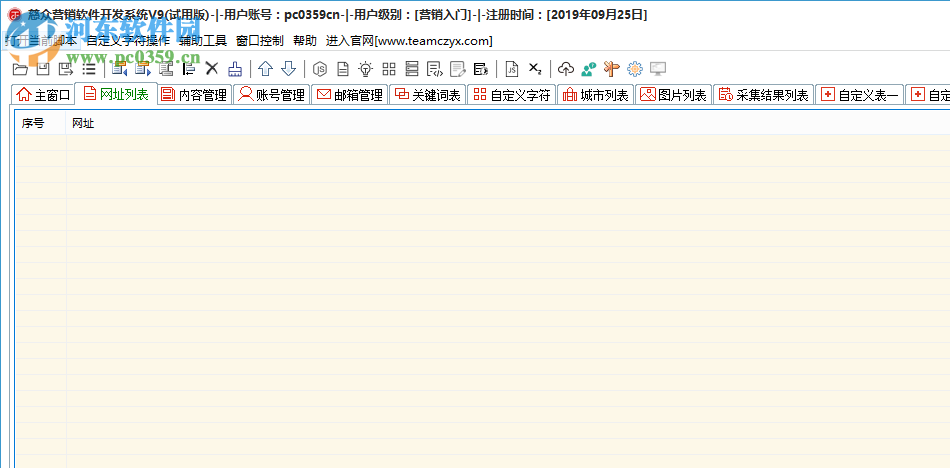Viewport: 950px width, 468px height.
Task: Click the open folder toolbar icon
Action: [21, 69]
